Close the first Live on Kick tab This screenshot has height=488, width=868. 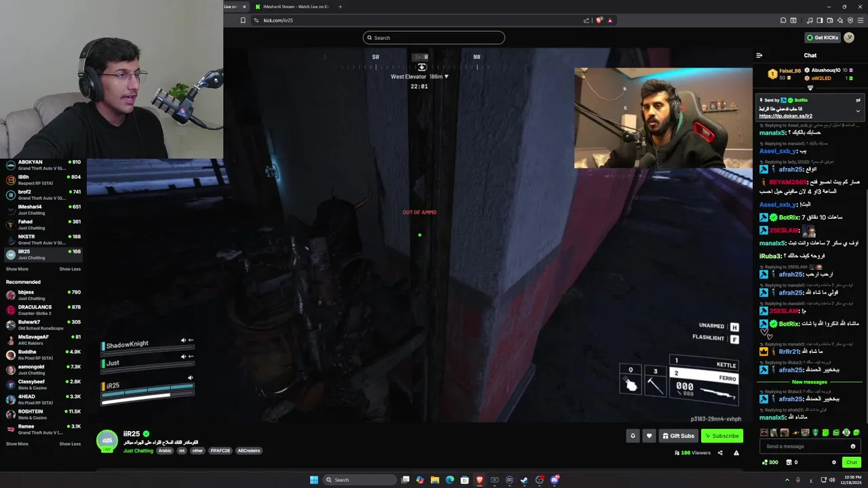pos(244,7)
